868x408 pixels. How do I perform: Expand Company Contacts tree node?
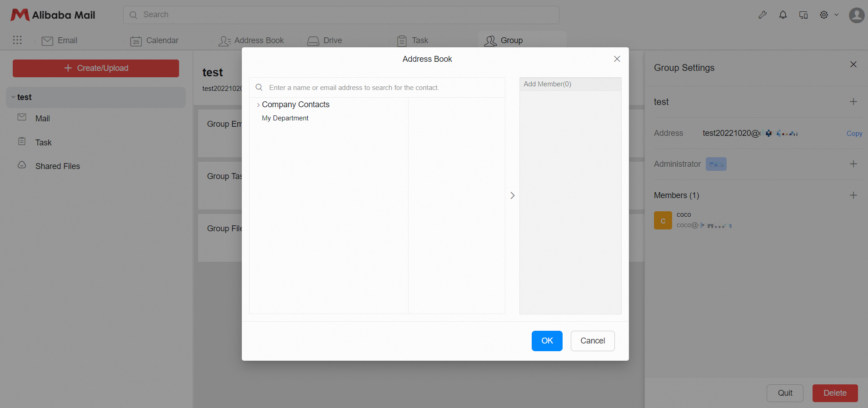tap(258, 105)
